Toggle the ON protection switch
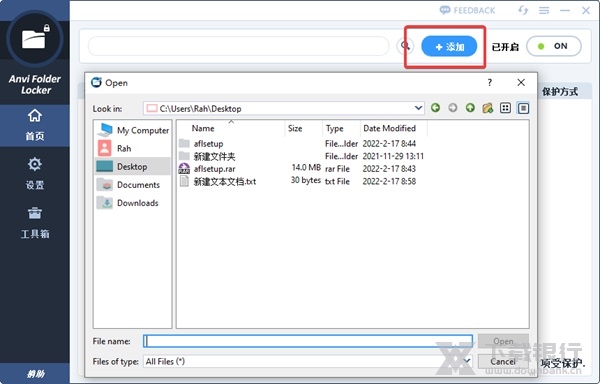The height and width of the screenshot is (384, 600). pyautogui.click(x=554, y=46)
